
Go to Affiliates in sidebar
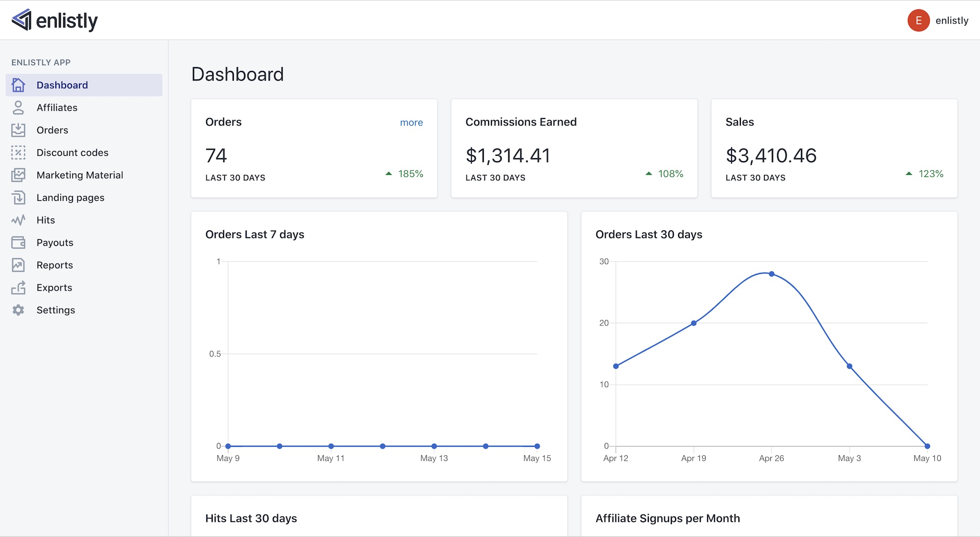84,107
